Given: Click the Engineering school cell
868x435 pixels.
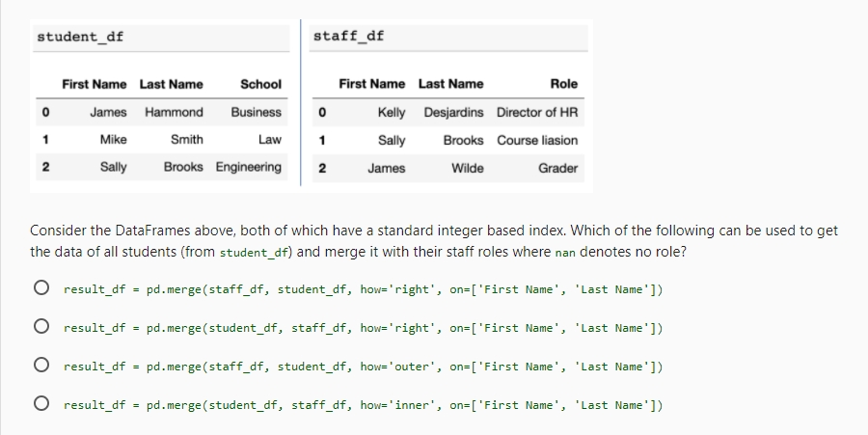Looking at the screenshot, I should [x=248, y=167].
